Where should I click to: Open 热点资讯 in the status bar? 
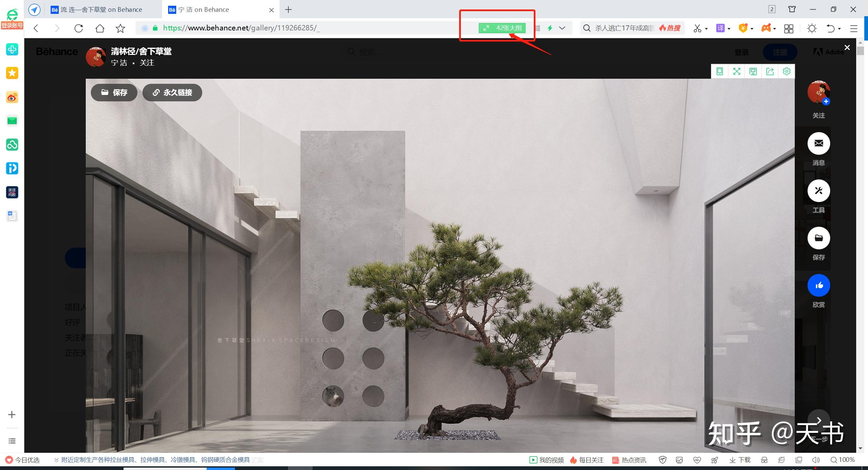[629, 460]
